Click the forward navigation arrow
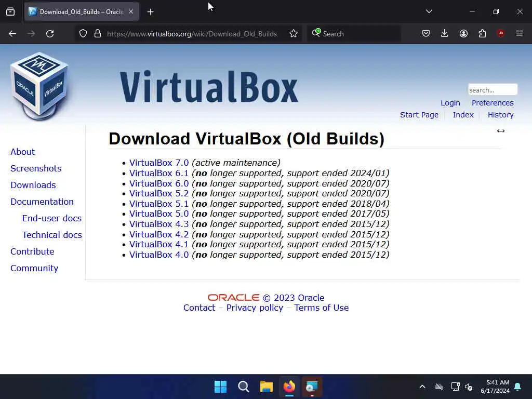The width and height of the screenshot is (532, 399). (x=31, y=34)
